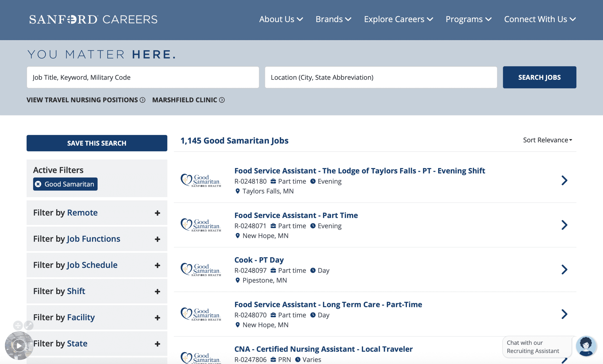Image resolution: width=603 pixels, height=364 pixels.
Task: Open the Sort Relevance dropdown
Action: tap(547, 140)
